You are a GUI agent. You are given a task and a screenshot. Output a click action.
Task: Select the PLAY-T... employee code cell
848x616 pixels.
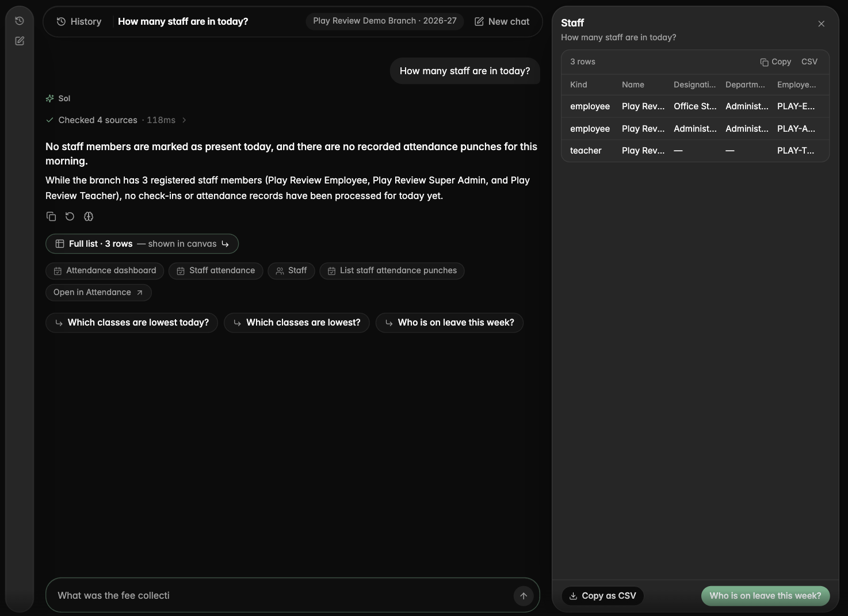tap(796, 151)
